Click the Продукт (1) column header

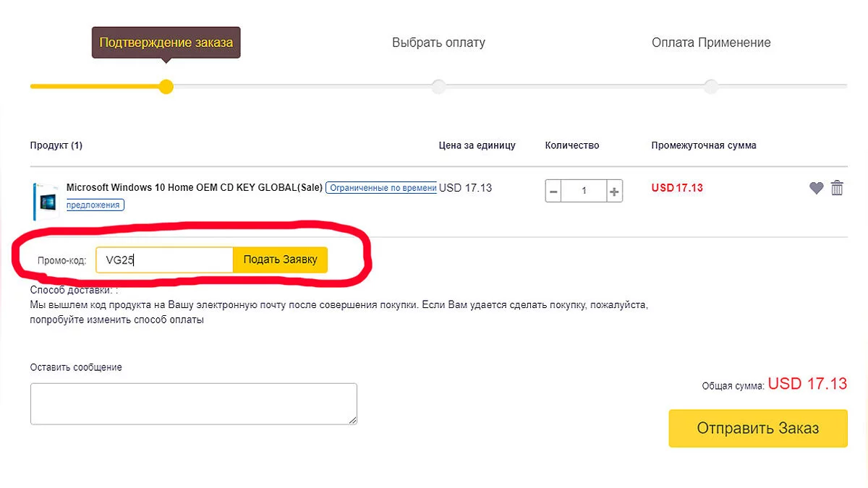coord(56,145)
